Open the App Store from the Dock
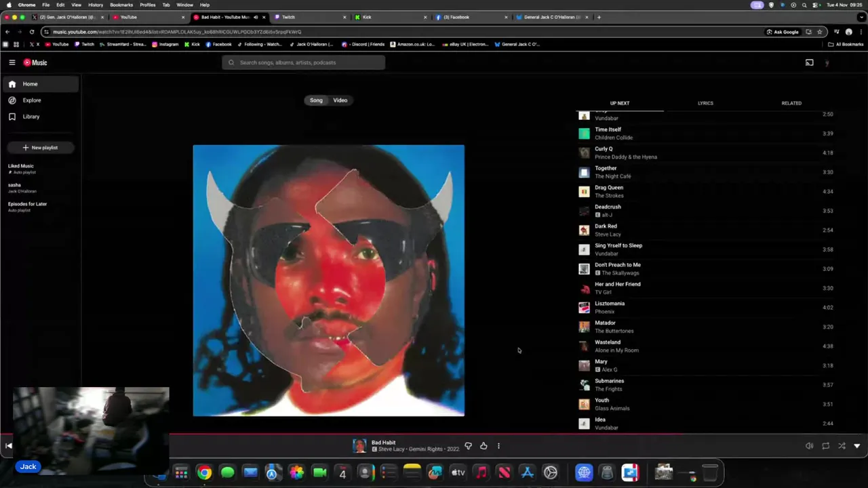The width and height of the screenshot is (868, 488). 527,473
